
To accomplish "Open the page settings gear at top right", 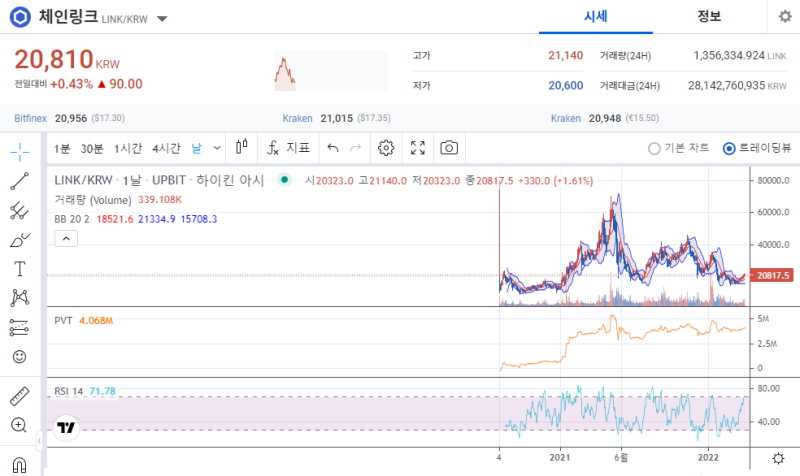I will [785, 16].
